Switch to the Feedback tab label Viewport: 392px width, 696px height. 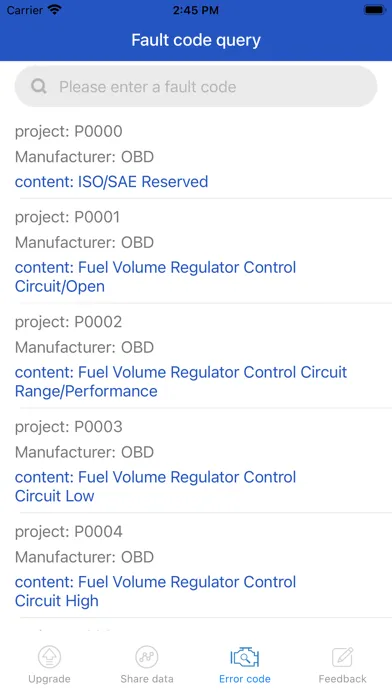(x=342, y=679)
